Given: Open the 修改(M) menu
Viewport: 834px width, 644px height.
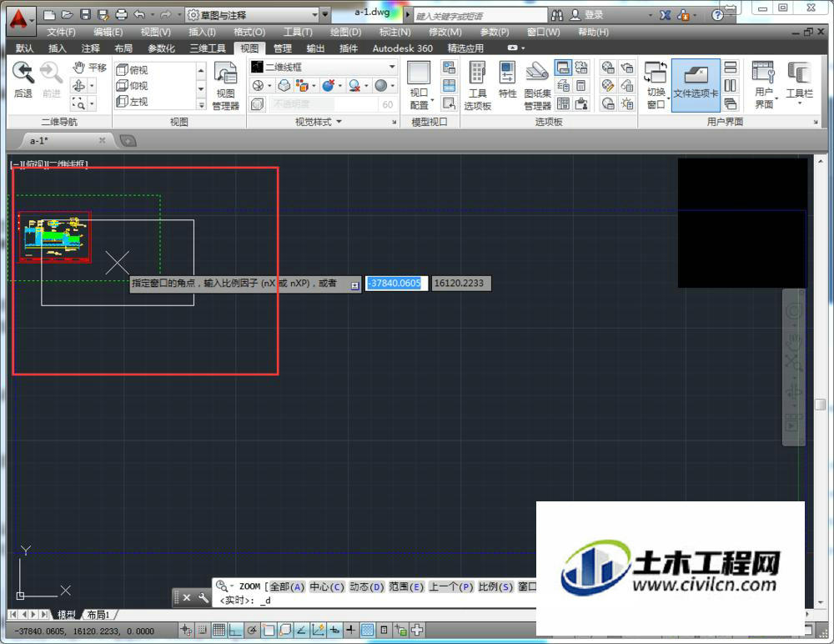Looking at the screenshot, I should 445,32.
